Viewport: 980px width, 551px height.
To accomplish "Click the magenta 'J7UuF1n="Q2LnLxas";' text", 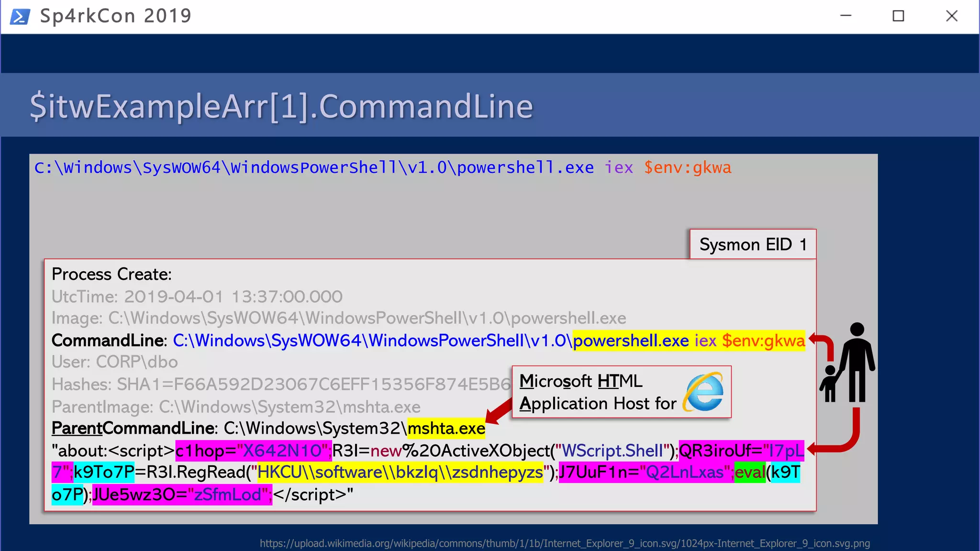I will (646, 473).
